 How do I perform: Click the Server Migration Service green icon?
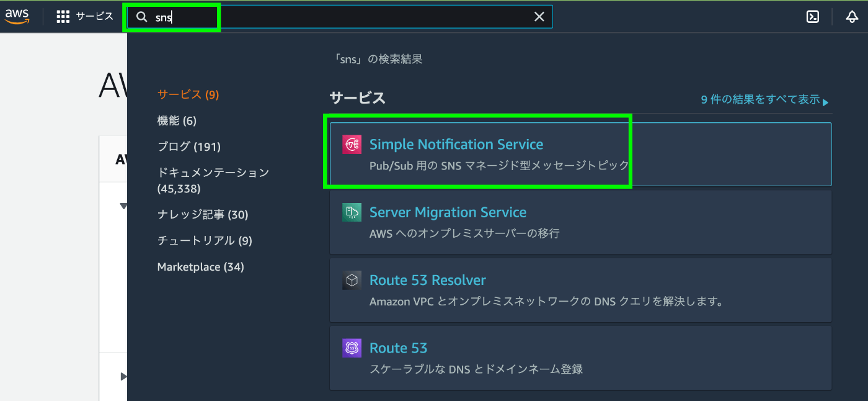click(x=352, y=212)
